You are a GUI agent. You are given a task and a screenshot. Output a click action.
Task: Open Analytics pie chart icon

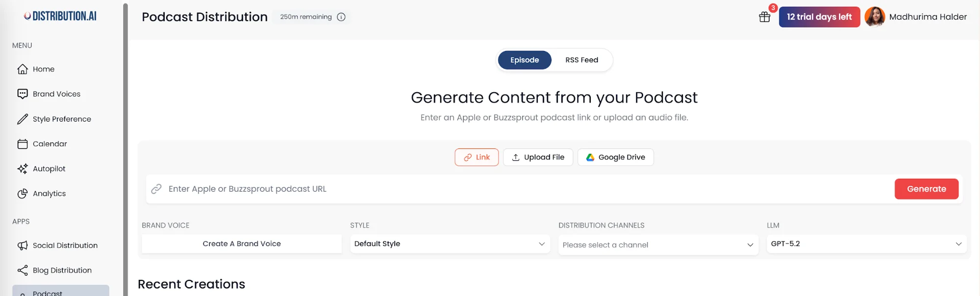click(23, 194)
